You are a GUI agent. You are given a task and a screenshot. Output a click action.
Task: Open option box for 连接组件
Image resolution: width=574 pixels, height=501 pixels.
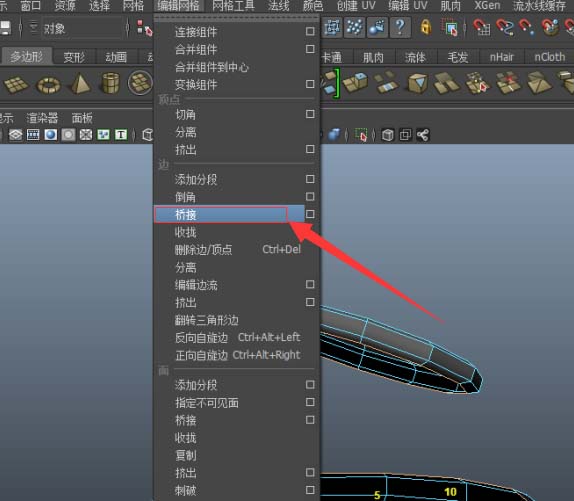coord(310,31)
